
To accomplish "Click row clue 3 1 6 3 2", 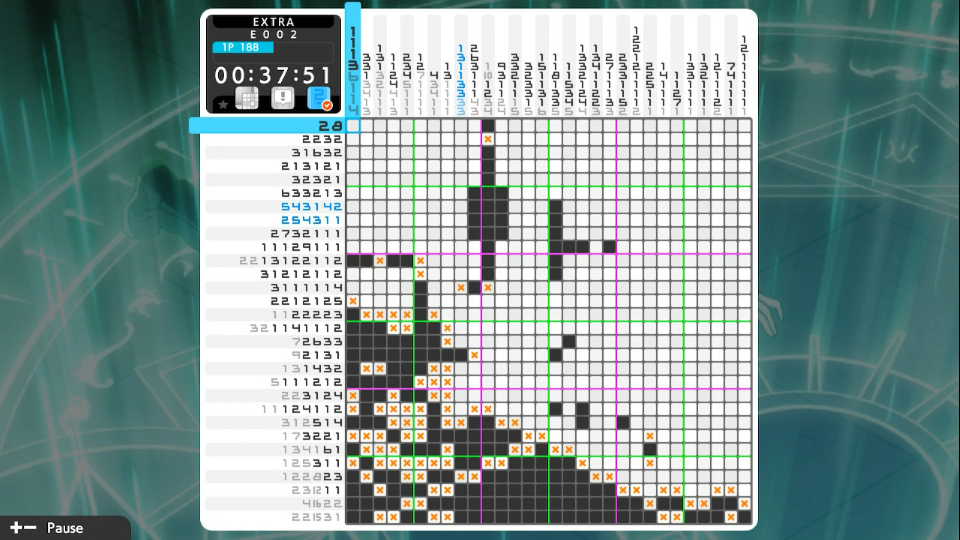I will point(317,152).
